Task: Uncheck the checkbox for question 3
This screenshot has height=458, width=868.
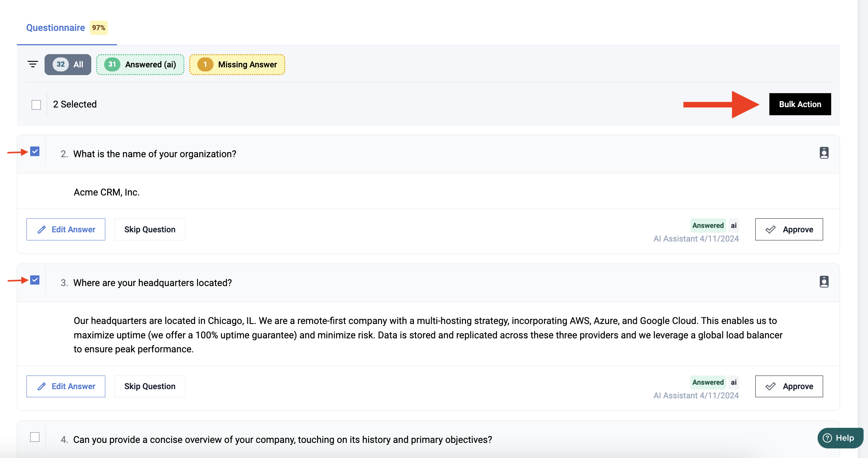Action: 35,280
